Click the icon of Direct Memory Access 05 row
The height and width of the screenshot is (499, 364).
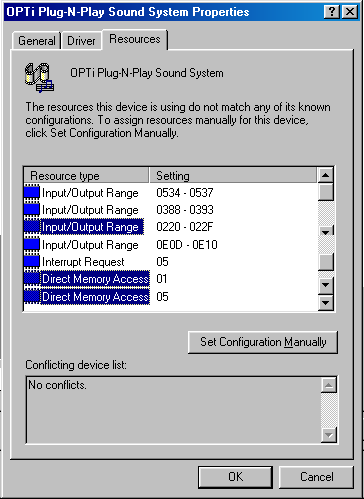pyautogui.click(x=32, y=297)
